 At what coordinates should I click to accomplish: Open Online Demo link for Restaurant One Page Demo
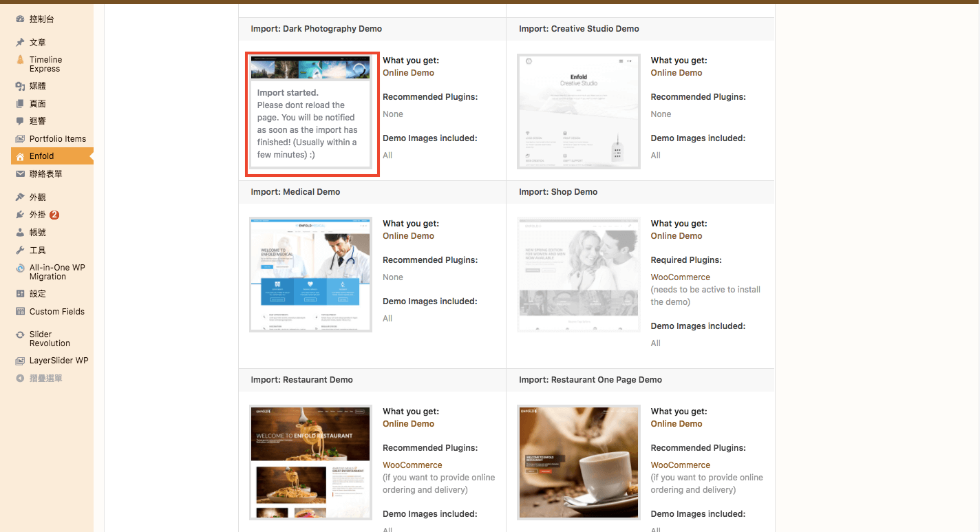(677, 424)
